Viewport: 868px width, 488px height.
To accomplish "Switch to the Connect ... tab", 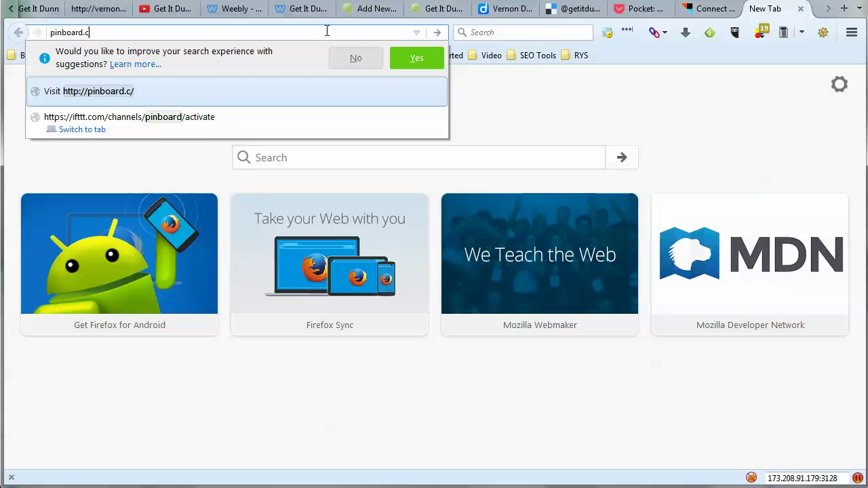I will (x=709, y=9).
